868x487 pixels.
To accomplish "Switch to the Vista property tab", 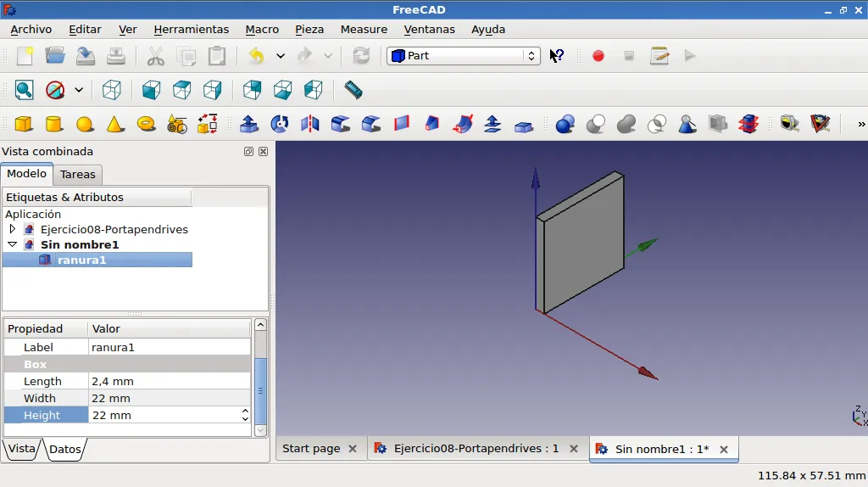I will coord(22,449).
